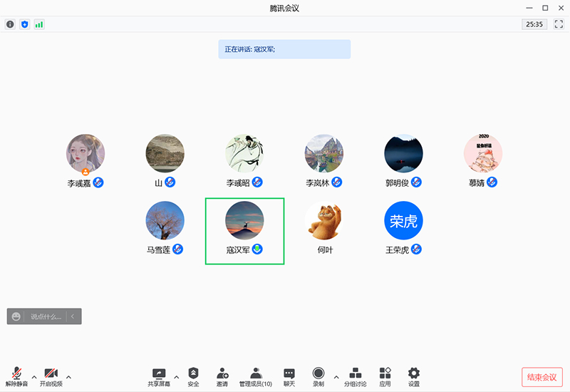Open the Security (安全) tool
Image resolution: width=570 pixels, height=392 pixels.
(x=193, y=376)
